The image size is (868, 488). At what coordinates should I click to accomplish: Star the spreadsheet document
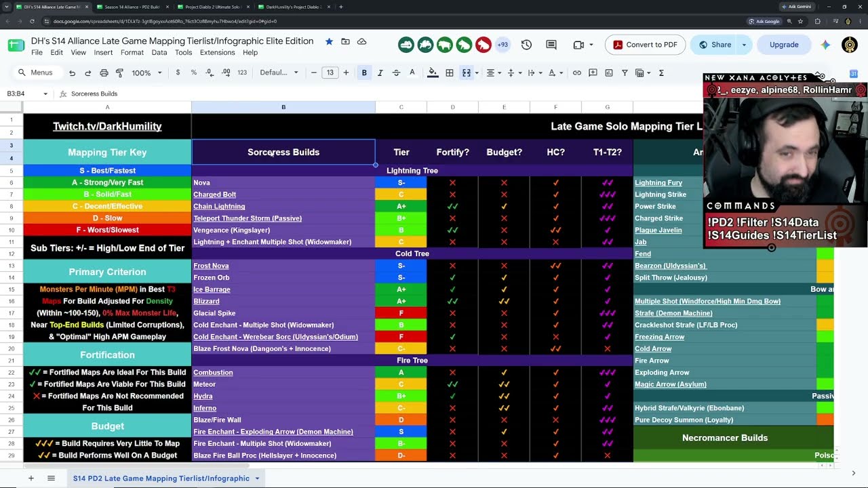[329, 41]
